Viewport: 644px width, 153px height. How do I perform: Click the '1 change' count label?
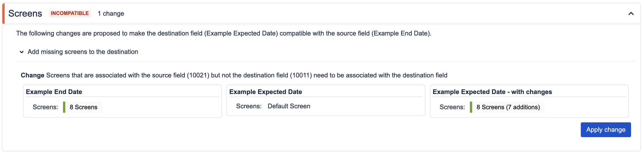click(111, 13)
